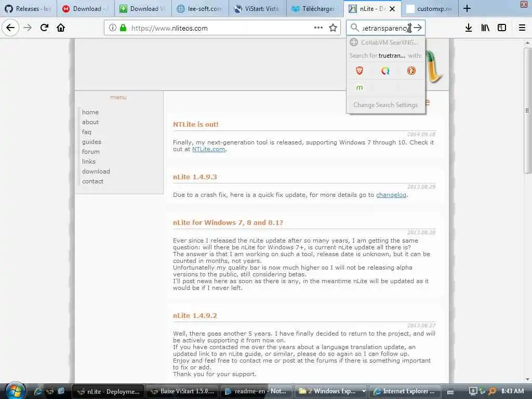Viewport: 532px width, 399px height.
Task: Click the 'nLite 1.4.9.3' heading
Action: [195, 177]
